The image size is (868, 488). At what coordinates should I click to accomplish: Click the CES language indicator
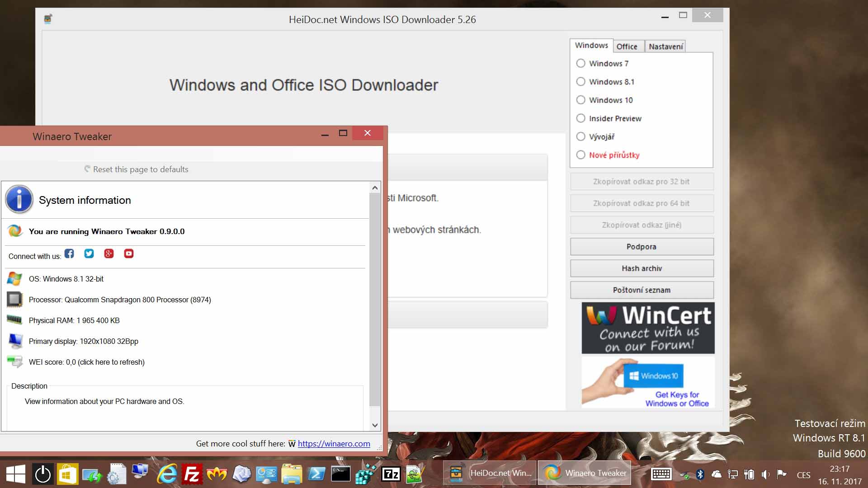[803, 475]
